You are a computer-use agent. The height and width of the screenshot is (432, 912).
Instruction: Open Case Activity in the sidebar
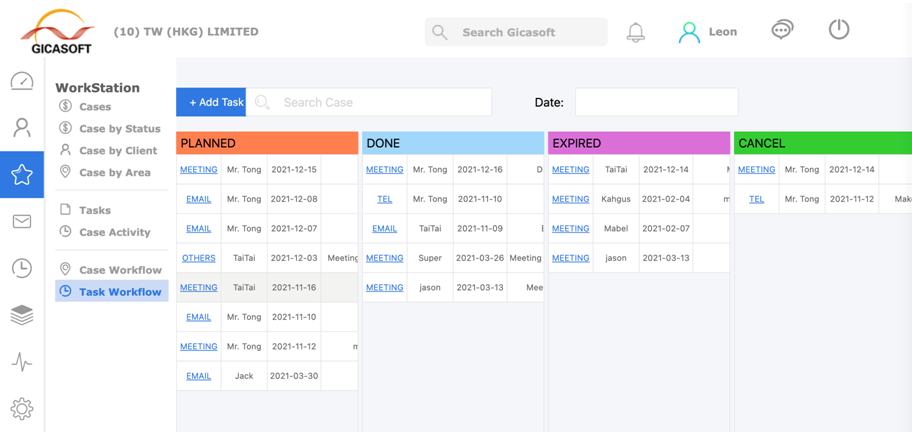[x=114, y=232]
